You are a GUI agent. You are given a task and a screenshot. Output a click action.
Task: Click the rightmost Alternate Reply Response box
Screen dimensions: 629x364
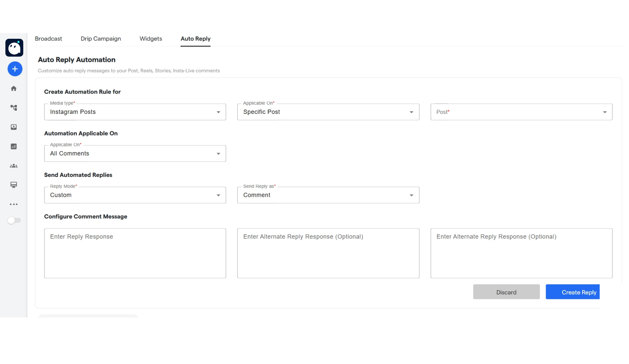coord(521,253)
